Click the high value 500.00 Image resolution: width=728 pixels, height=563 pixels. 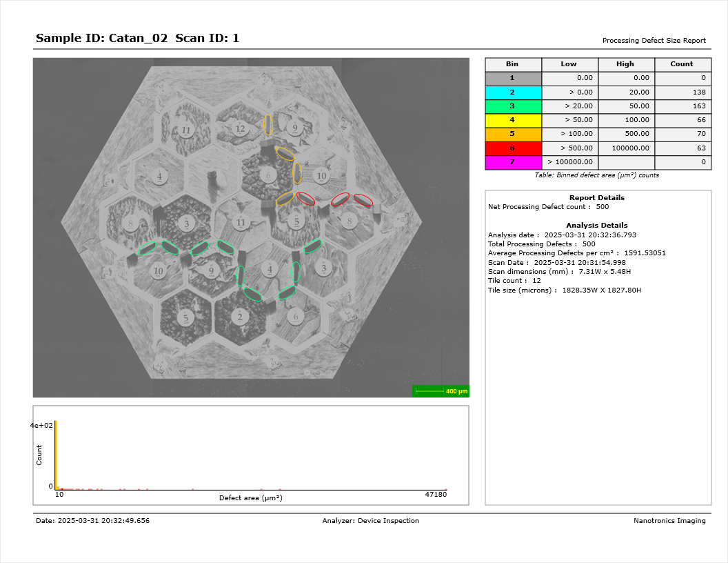pyautogui.click(x=638, y=135)
